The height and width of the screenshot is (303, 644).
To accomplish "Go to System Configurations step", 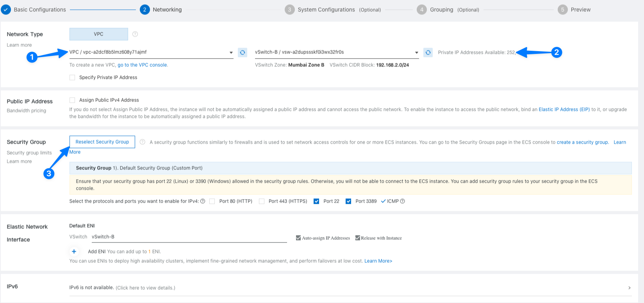I will pos(326,10).
